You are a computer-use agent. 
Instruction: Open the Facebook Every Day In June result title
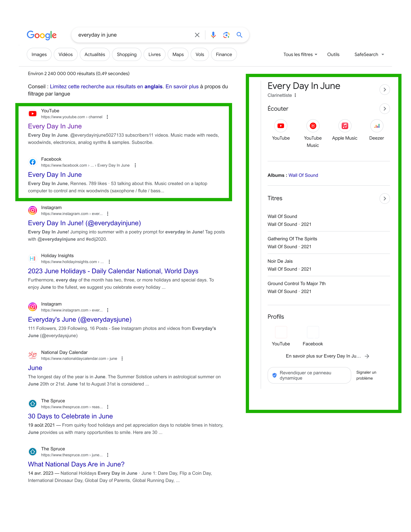pyautogui.click(x=55, y=175)
